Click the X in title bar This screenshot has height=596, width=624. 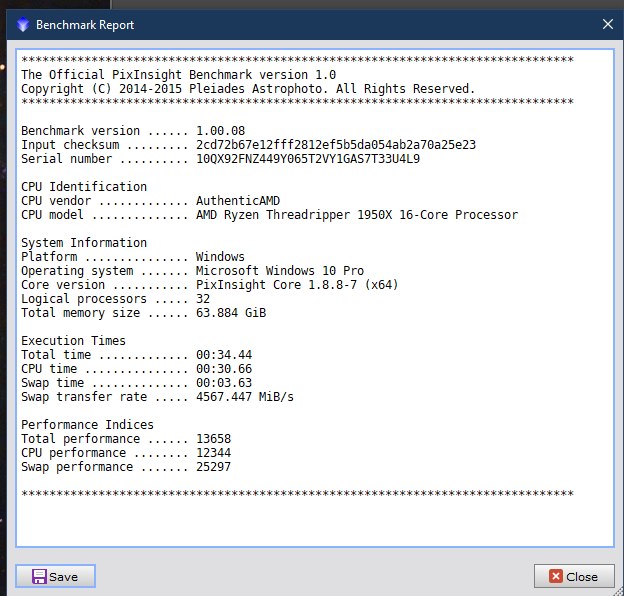[x=607, y=24]
